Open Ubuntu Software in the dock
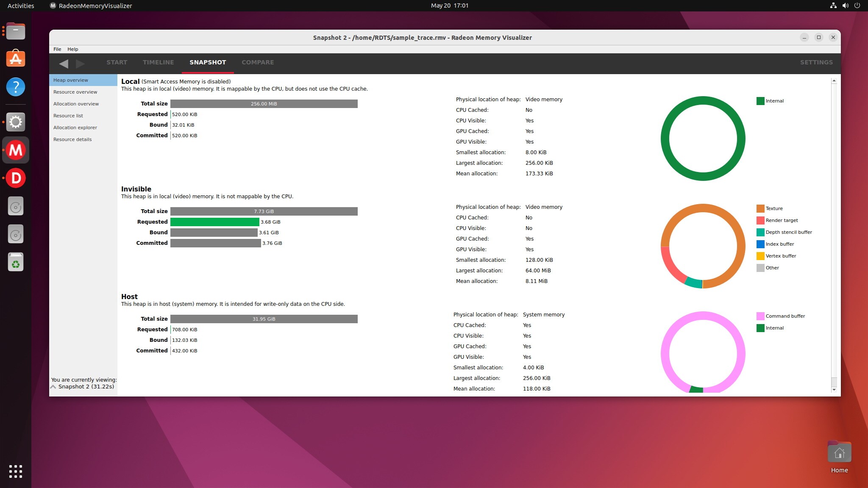This screenshot has width=868, height=488. (16, 59)
